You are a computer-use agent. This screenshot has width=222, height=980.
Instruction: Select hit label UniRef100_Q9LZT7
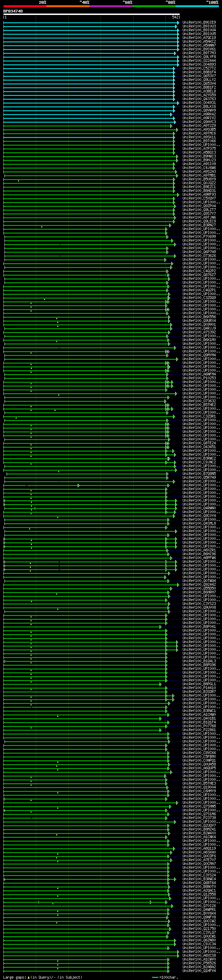pyautogui.click(x=199, y=210)
